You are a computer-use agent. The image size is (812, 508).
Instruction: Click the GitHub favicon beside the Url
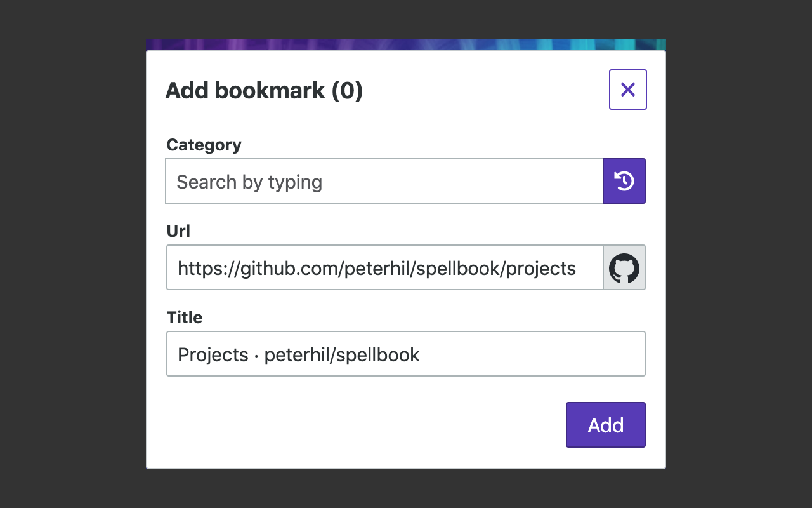(624, 267)
